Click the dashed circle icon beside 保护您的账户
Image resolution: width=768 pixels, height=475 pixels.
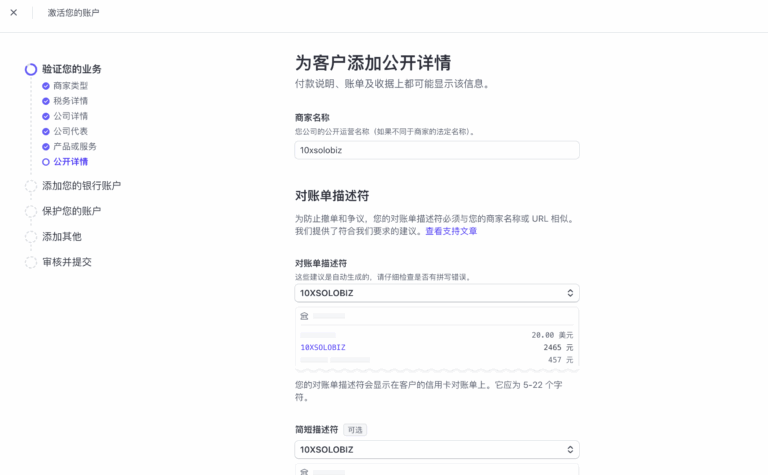click(x=31, y=211)
